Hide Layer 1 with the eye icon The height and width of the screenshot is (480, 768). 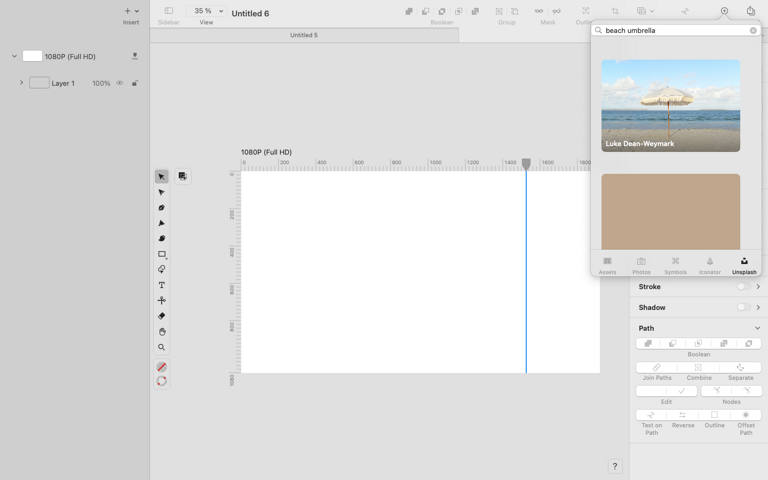(x=120, y=83)
